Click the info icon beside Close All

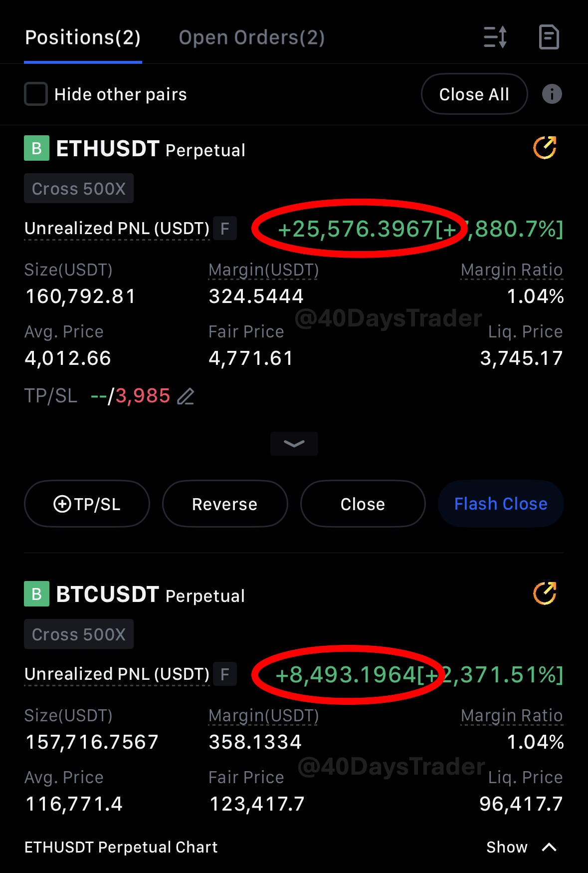(x=552, y=94)
